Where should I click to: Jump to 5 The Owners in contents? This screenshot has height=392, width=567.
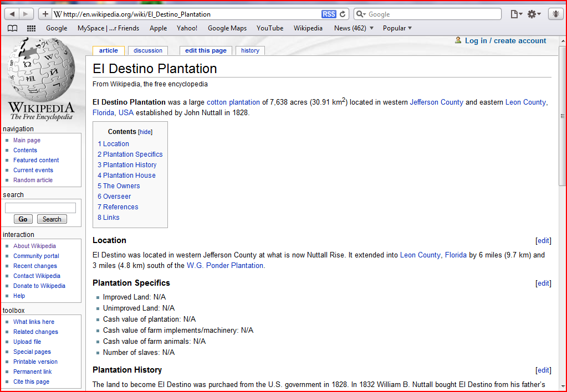pos(119,185)
